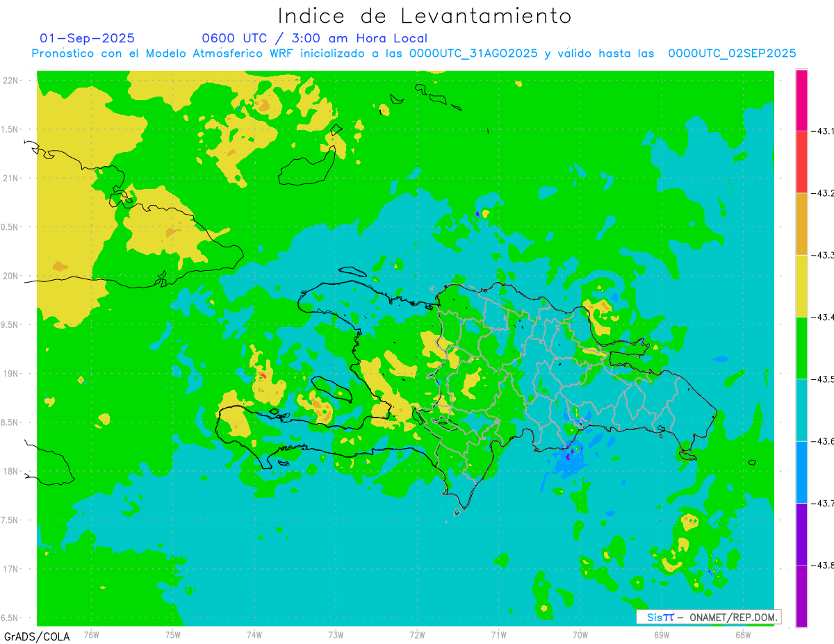Click the date text "01-Sep-2025"

(88, 38)
